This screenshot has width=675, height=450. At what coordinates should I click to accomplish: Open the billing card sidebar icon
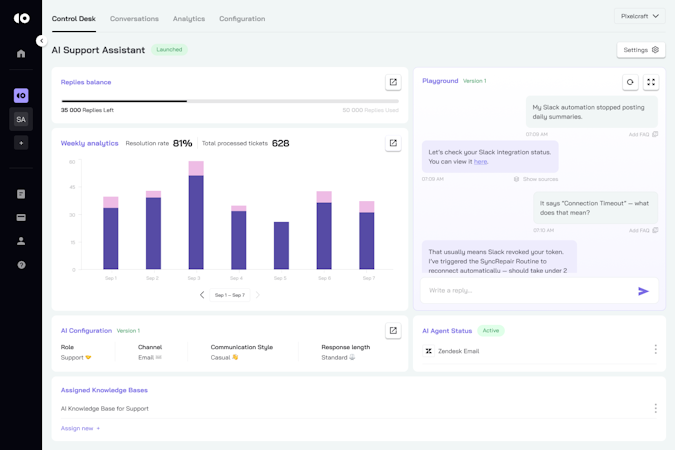pyautogui.click(x=21, y=217)
